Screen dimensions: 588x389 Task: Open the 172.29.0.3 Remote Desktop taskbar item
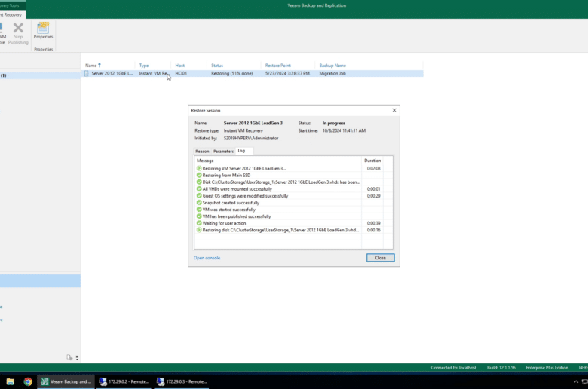[182, 381]
